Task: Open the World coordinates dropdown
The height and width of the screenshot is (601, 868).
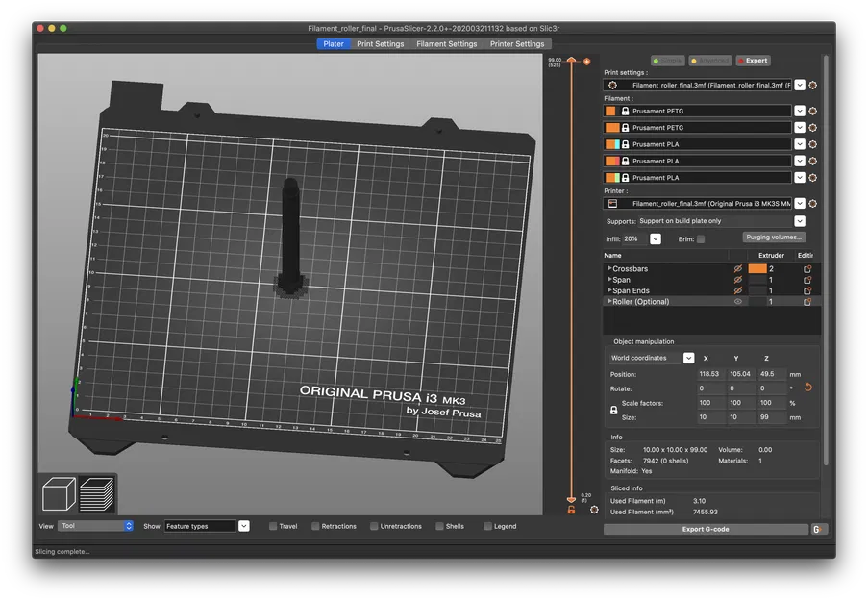Action: point(688,358)
